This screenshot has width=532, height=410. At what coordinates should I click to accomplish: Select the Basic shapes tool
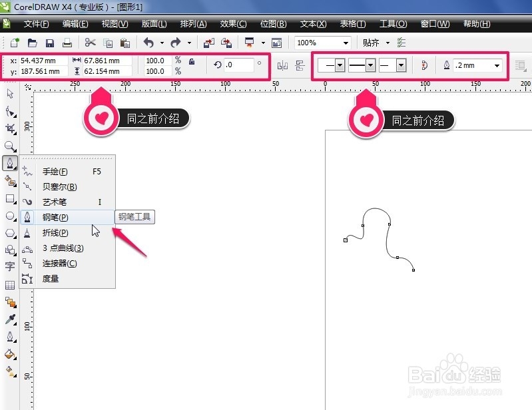coord(10,250)
